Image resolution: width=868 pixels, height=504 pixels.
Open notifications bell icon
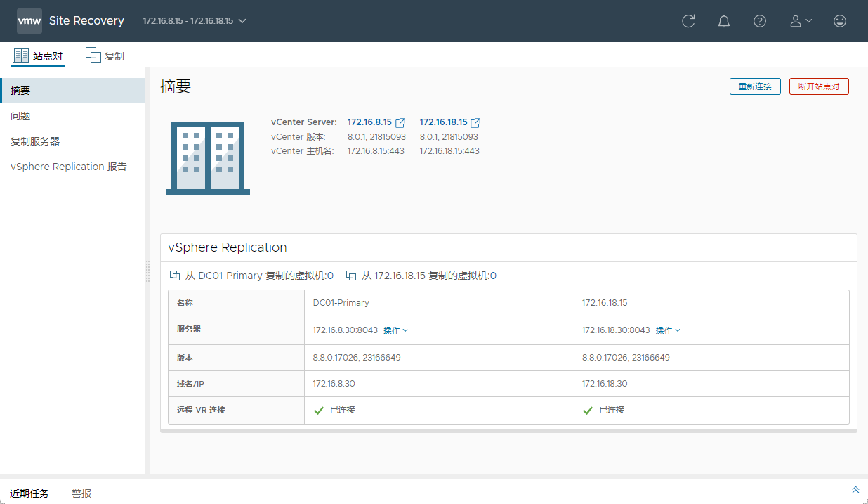[724, 21]
